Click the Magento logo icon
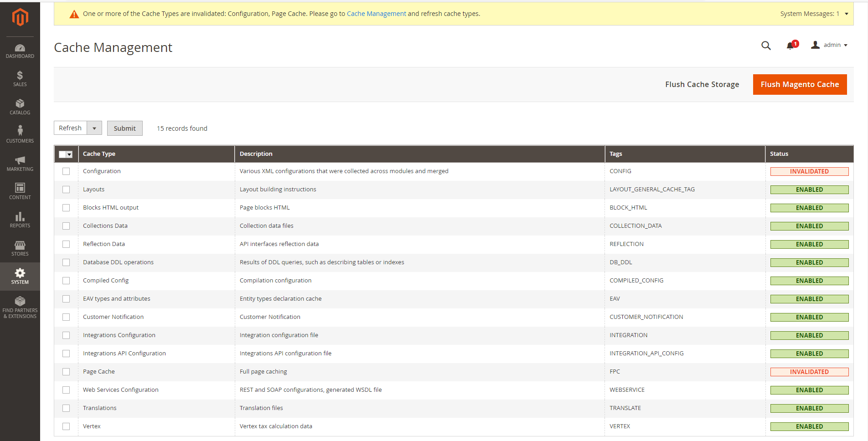868x441 pixels. [x=20, y=17]
